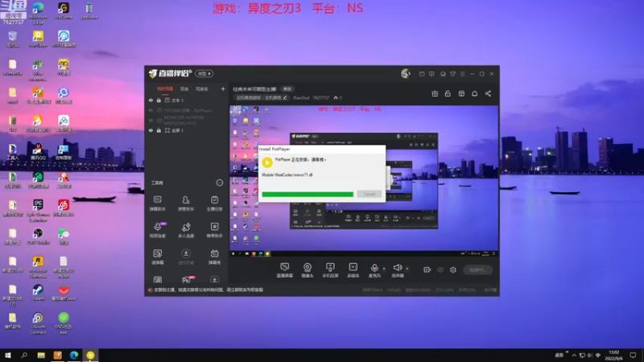
Task: Open Epic Games Launcher desktop icon
Action: point(38,210)
